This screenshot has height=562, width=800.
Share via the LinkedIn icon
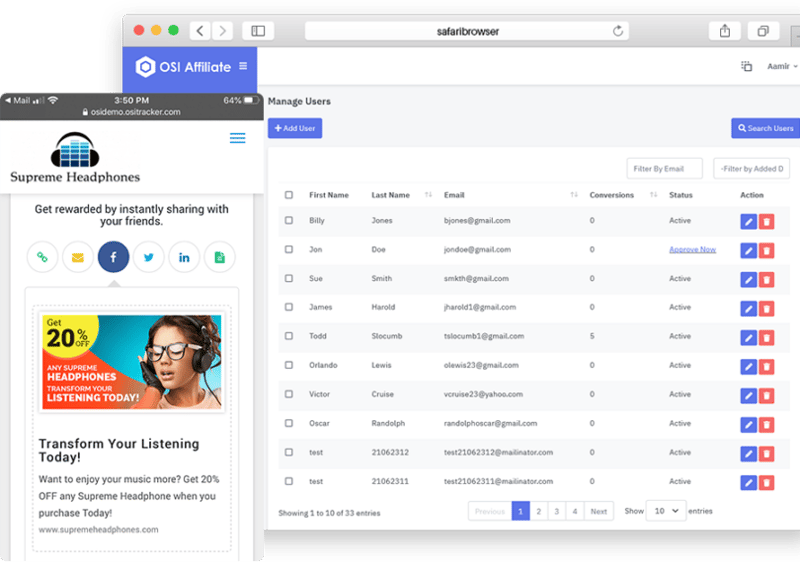coord(184,257)
